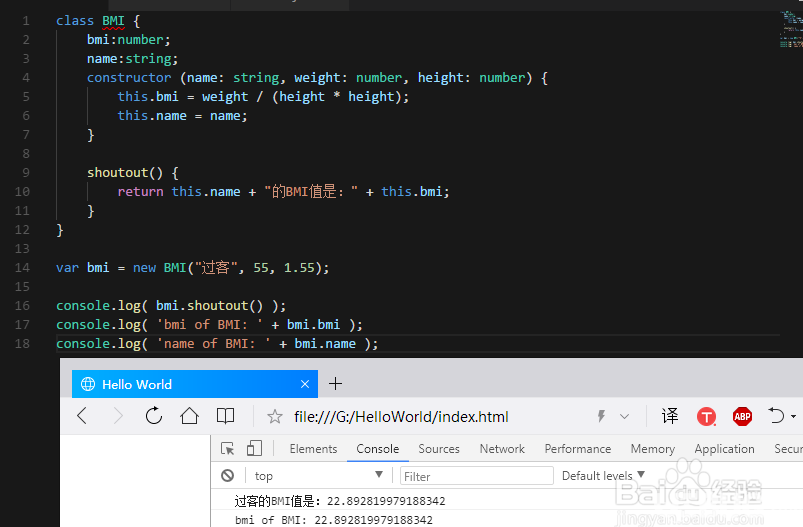Click the browser back arrow

click(82, 415)
